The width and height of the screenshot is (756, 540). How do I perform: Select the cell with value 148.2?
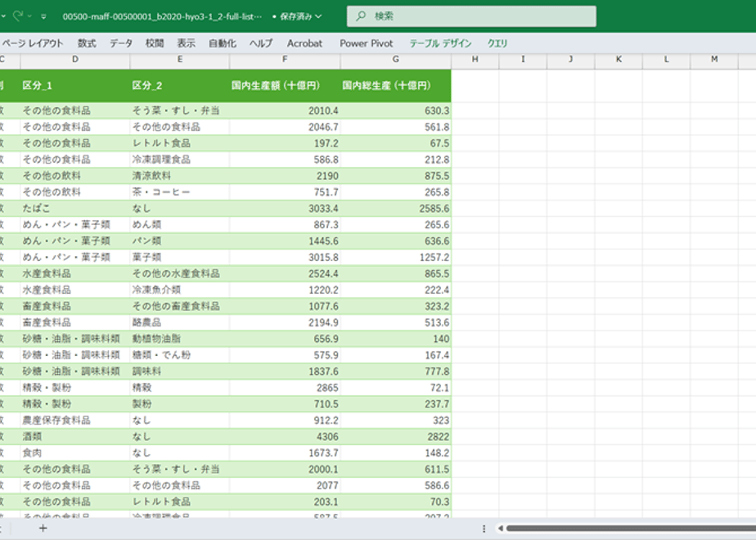point(396,452)
